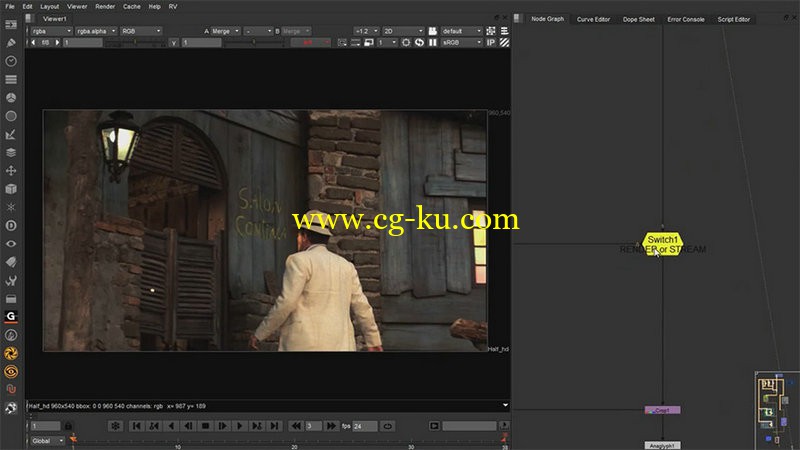Open the rgba channel set dropdown
This screenshot has width=800, height=450.
[x=51, y=31]
